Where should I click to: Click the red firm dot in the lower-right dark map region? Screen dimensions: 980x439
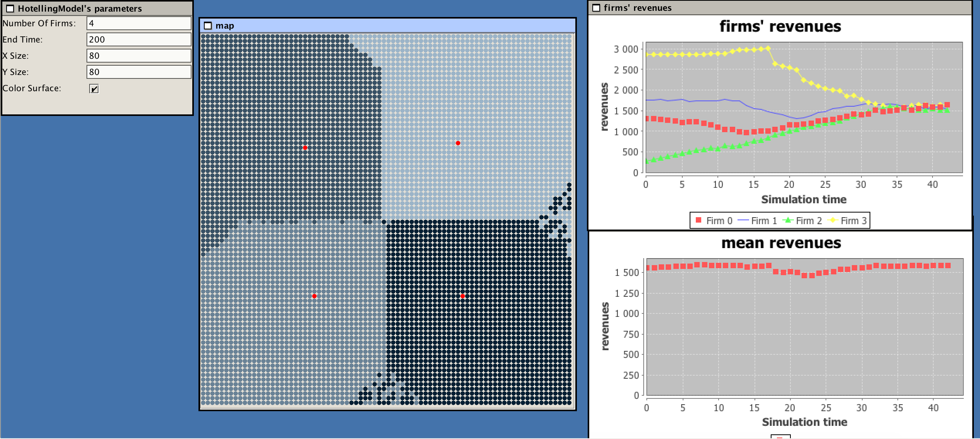point(463,296)
